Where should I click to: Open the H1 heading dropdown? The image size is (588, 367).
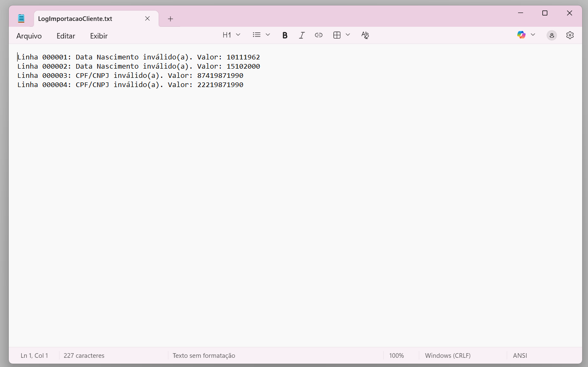(x=232, y=35)
